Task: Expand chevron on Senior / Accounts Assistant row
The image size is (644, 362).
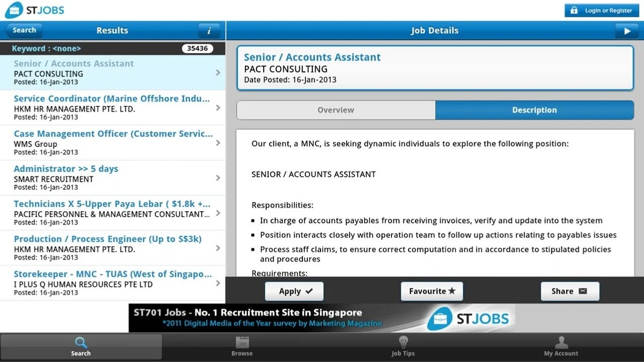Action: coord(218,72)
